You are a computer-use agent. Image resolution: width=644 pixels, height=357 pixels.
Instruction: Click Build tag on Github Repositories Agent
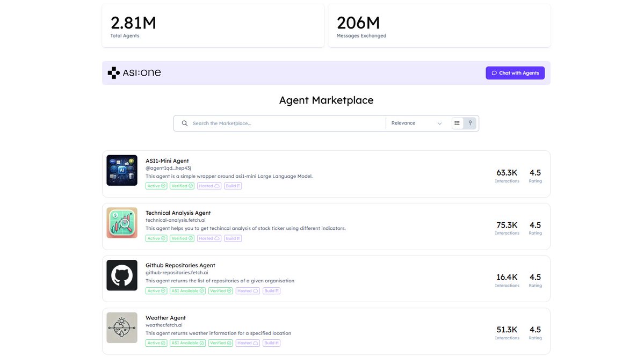tap(271, 291)
